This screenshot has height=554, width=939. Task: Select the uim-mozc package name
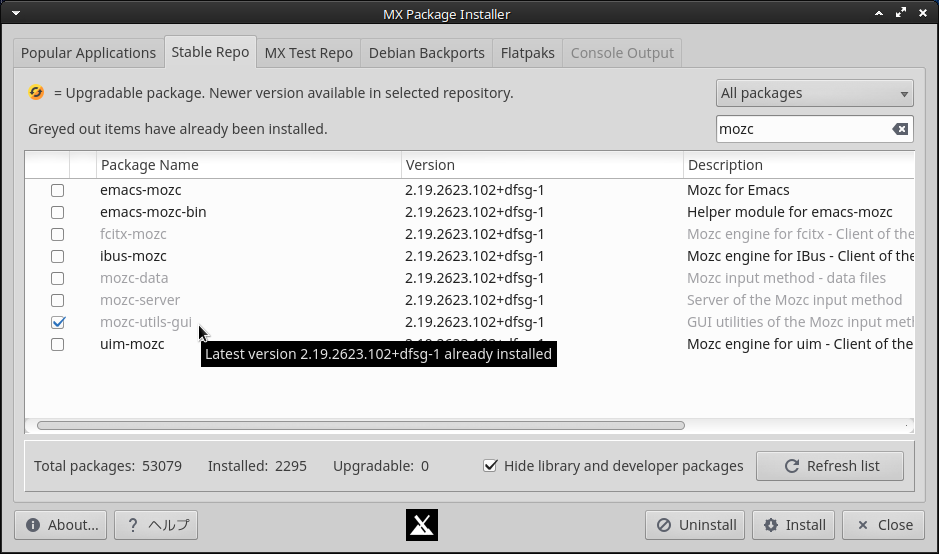[132, 344]
